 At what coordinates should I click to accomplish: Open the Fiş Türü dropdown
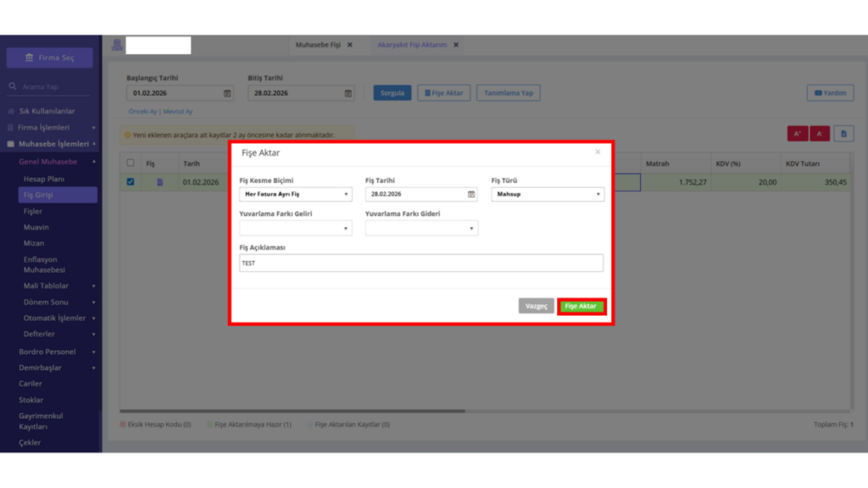tap(548, 194)
